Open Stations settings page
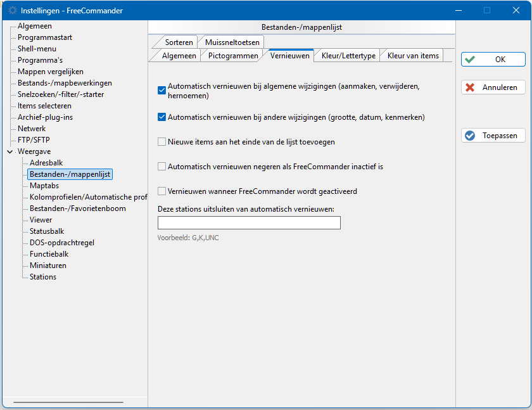 point(43,277)
